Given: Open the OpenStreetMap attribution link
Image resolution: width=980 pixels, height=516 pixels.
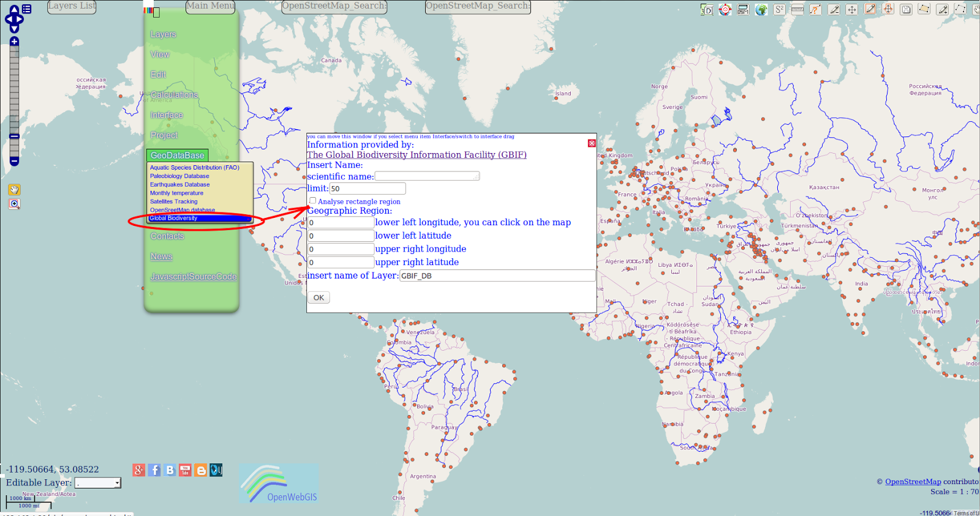Looking at the screenshot, I should 913,482.
